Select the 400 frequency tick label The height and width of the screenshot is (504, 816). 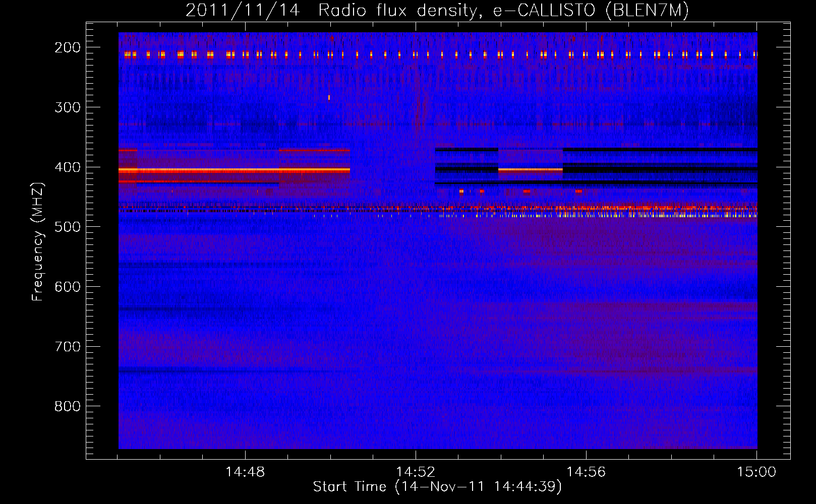tap(68, 167)
